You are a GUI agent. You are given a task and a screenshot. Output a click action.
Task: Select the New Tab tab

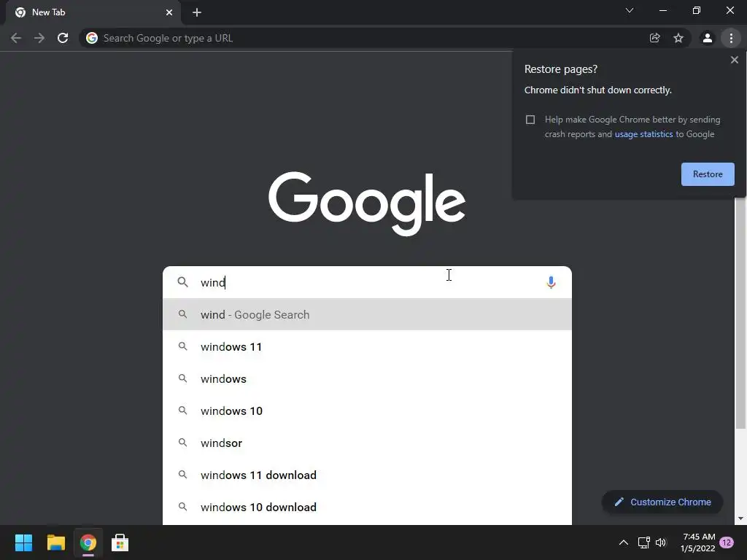(x=93, y=12)
